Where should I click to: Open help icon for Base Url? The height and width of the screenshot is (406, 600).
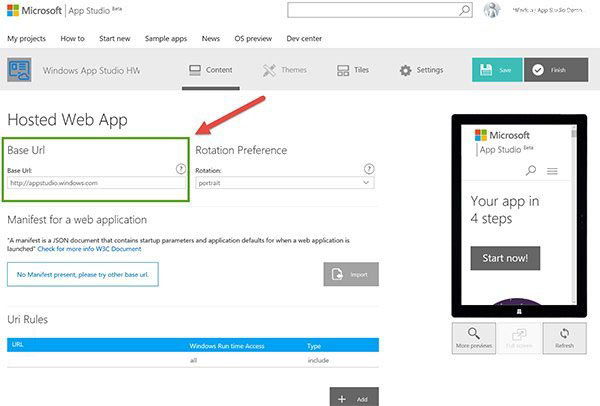point(181,169)
